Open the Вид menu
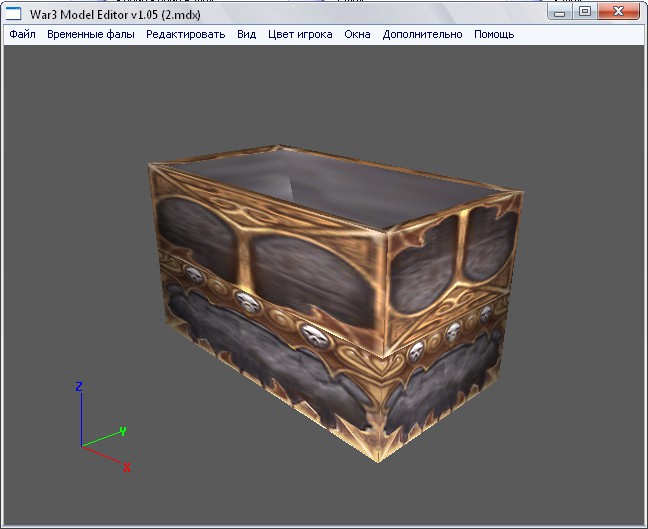 (x=247, y=34)
